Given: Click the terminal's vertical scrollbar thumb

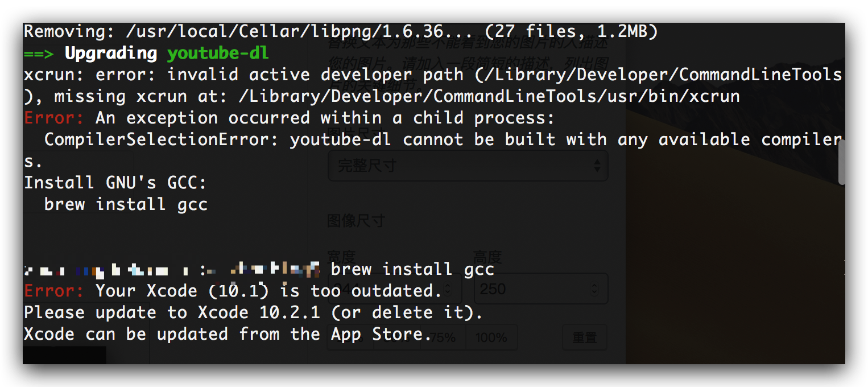Looking at the screenshot, I should pyautogui.click(x=842, y=162).
